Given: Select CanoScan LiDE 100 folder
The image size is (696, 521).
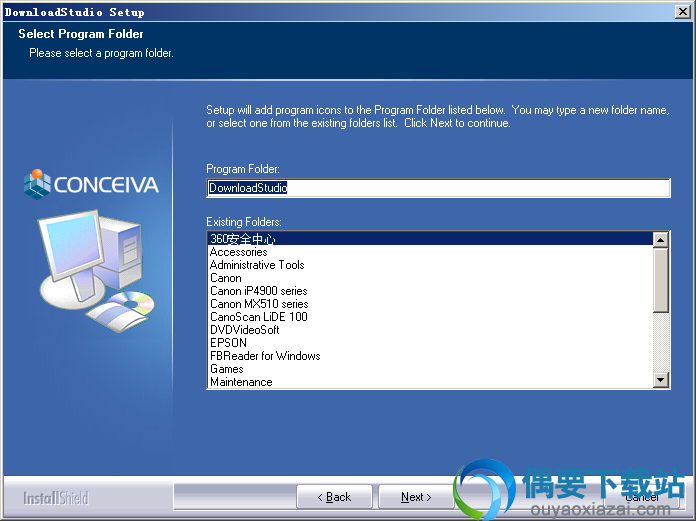Looking at the screenshot, I should [430, 317].
